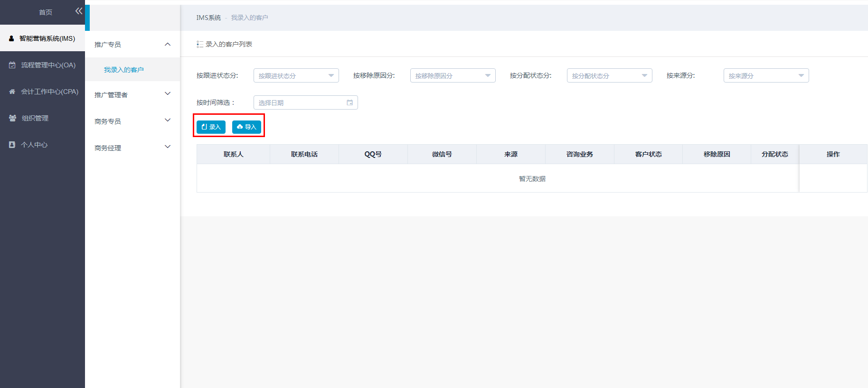868x388 pixels.
Task: Click the QQ号 column header
Action: click(x=373, y=154)
